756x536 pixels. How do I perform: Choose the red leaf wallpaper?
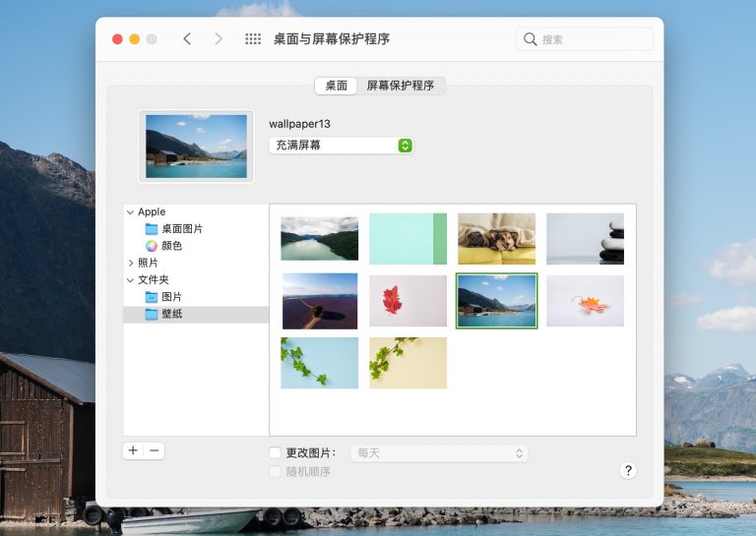[408, 301]
